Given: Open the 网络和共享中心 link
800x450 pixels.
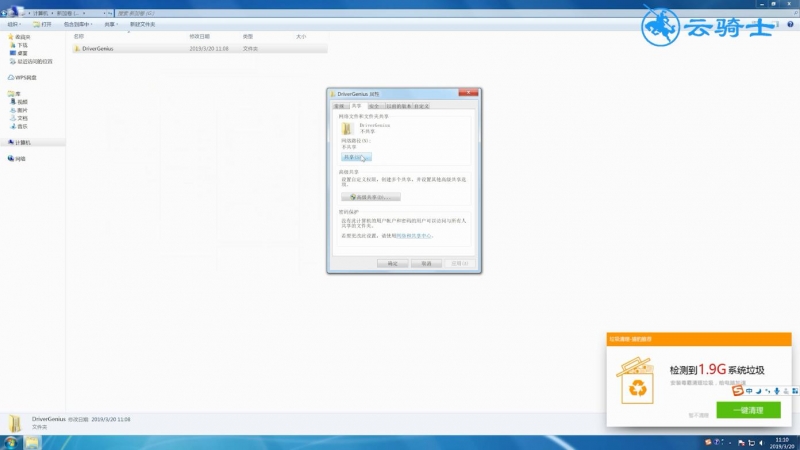Looking at the screenshot, I should pos(414,236).
